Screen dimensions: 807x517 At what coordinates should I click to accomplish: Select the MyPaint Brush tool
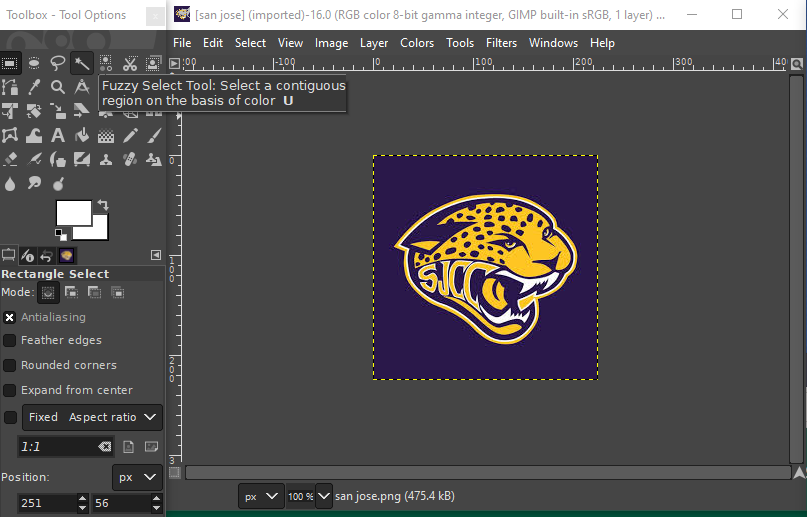click(x=82, y=159)
